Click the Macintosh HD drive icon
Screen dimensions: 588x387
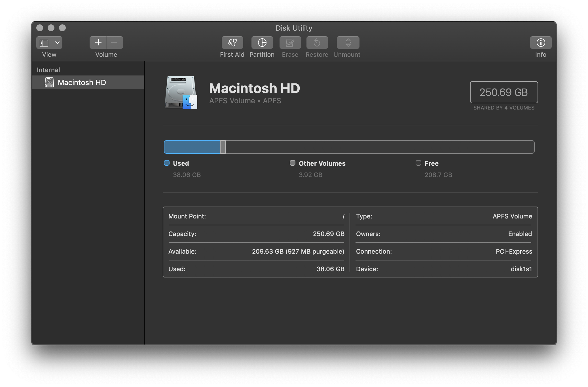click(x=181, y=92)
